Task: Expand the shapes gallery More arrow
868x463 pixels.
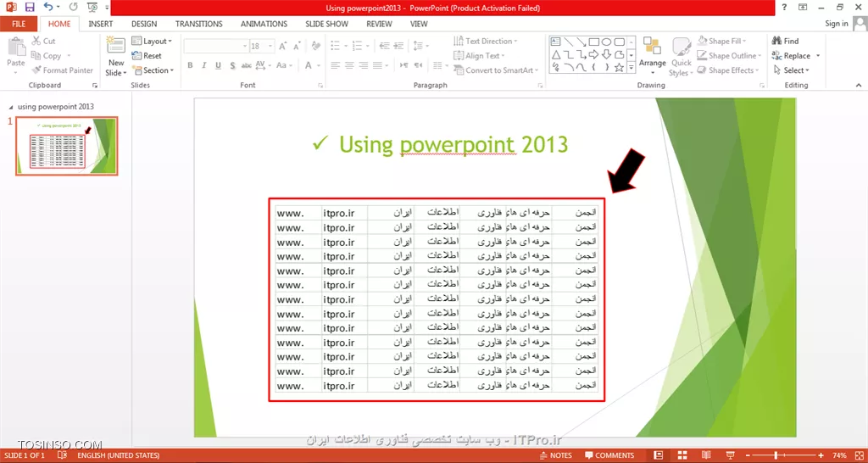Action: pos(631,68)
